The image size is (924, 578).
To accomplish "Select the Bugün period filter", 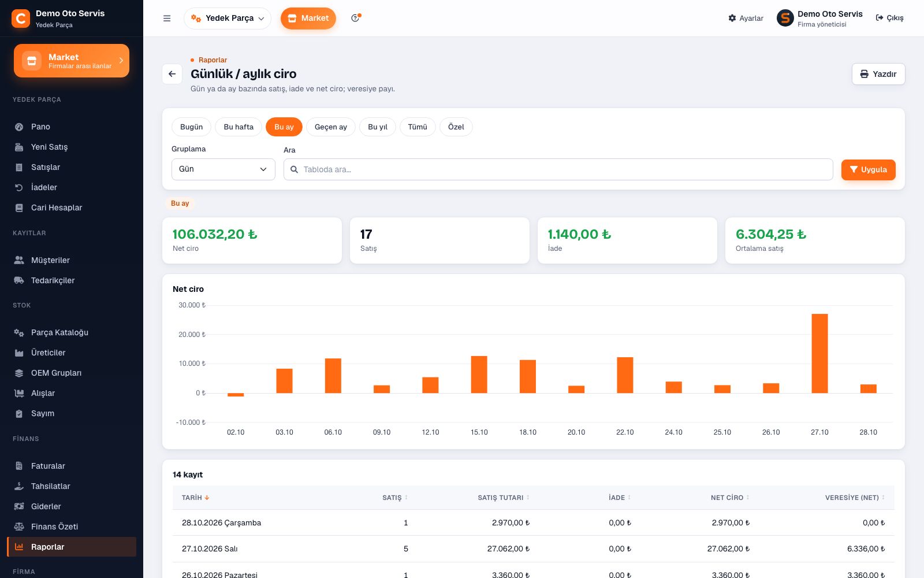I will click(x=192, y=127).
